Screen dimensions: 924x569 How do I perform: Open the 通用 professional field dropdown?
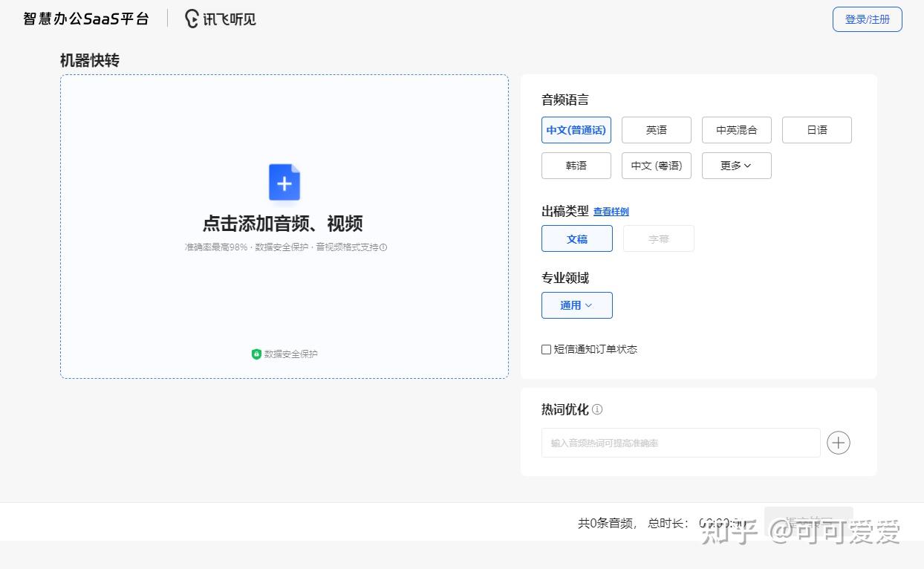(x=577, y=305)
